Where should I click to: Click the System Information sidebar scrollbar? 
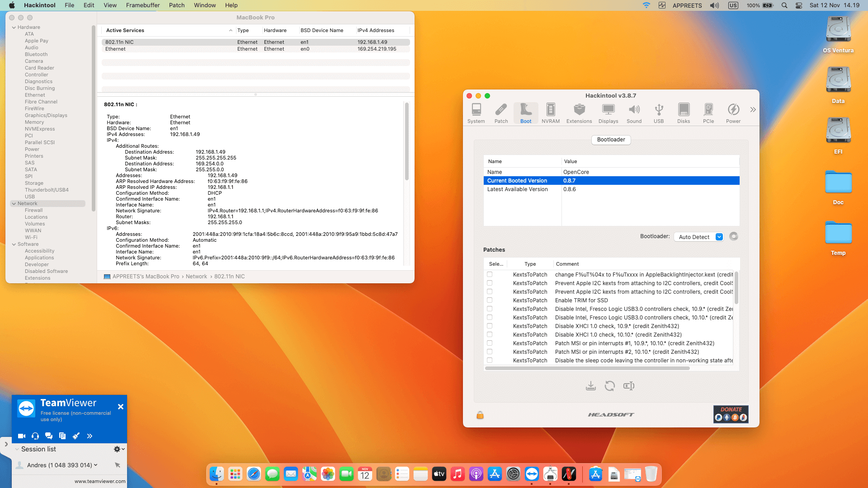[x=94, y=118]
